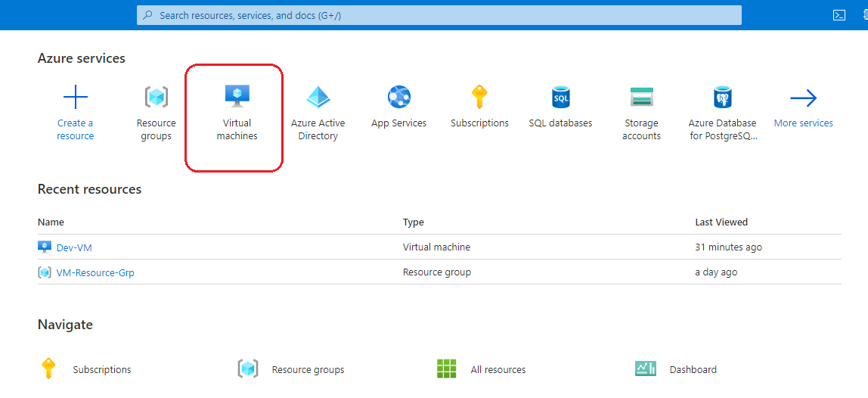This screenshot has height=398, width=868.
Task: Click the Azure services heading
Action: 82,58
